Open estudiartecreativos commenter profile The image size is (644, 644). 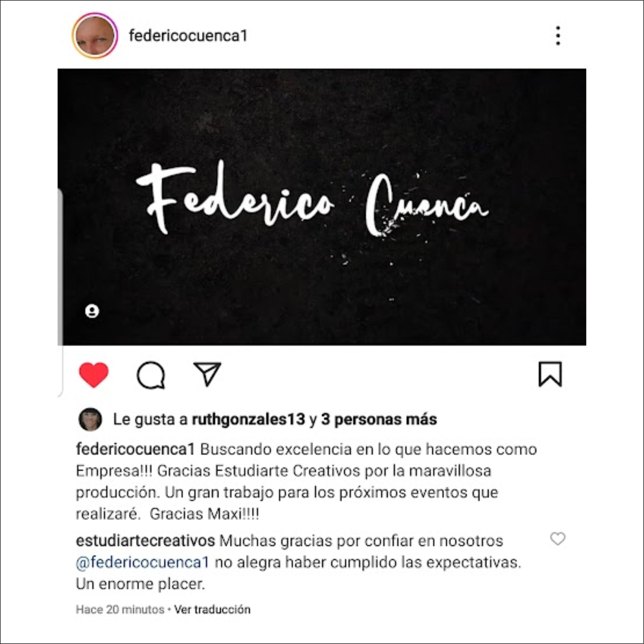pyautogui.click(x=145, y=541)
